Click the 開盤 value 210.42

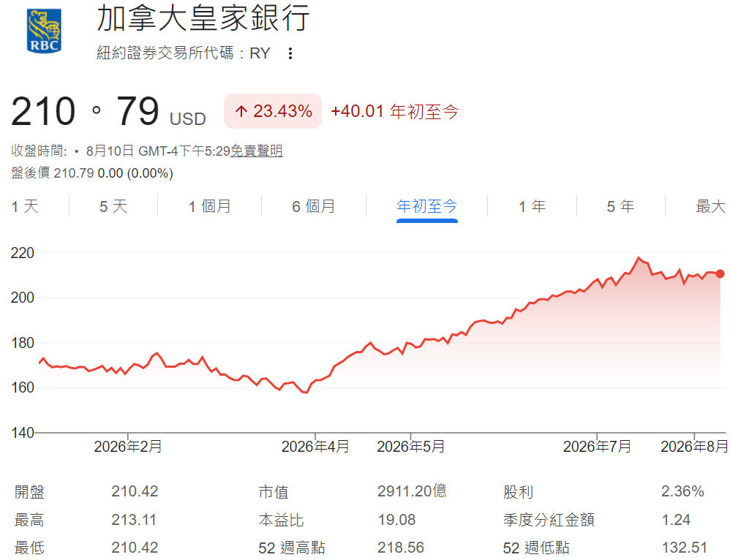point(135,491)
